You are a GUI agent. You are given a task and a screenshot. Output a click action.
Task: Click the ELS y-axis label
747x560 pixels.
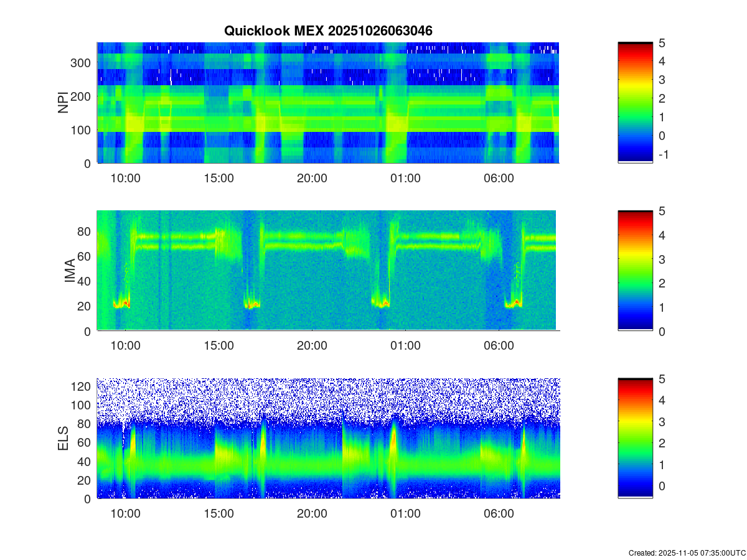(x=63, y=439)
